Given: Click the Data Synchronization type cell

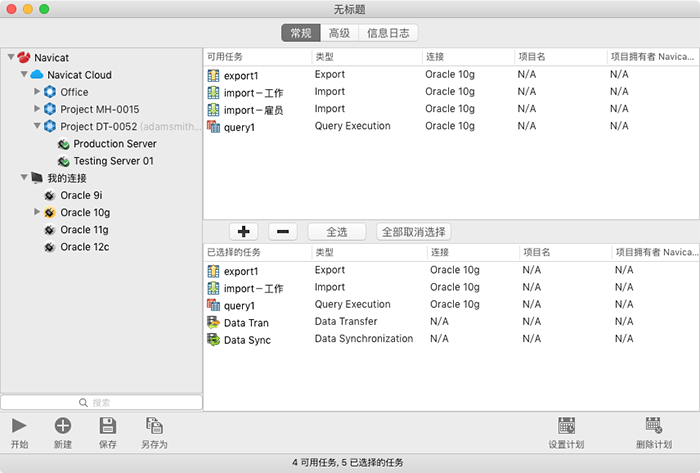Looking at the screenshot, I should (x=364, y=339).
